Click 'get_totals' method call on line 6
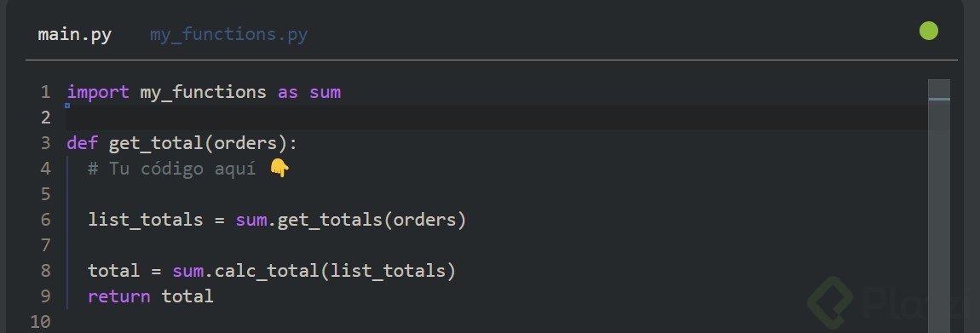Viewport: 980px width, 333px height. click(x=330, y=220)
